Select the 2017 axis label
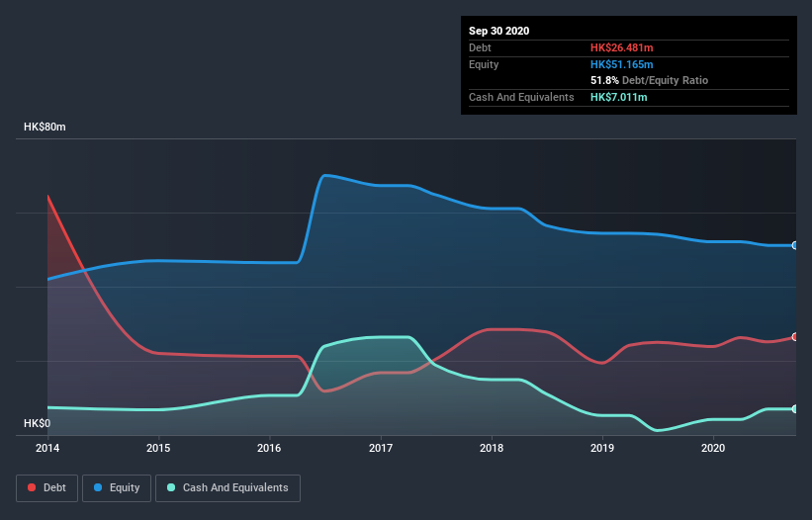The width and height of the screenshot is (812, 520). tap(381, 448)
